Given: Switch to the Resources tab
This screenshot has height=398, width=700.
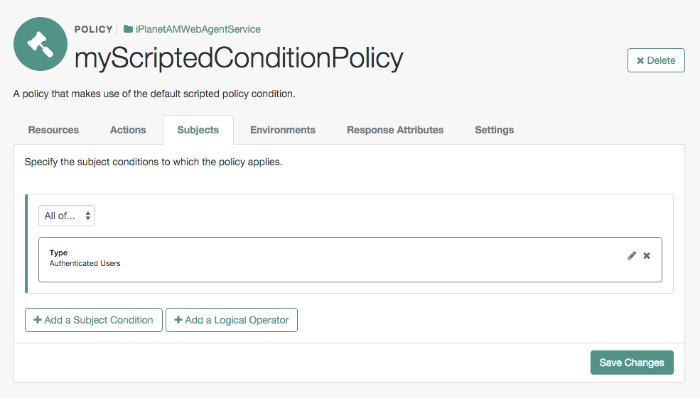Looking at the screenshot, I should point(54,130).
